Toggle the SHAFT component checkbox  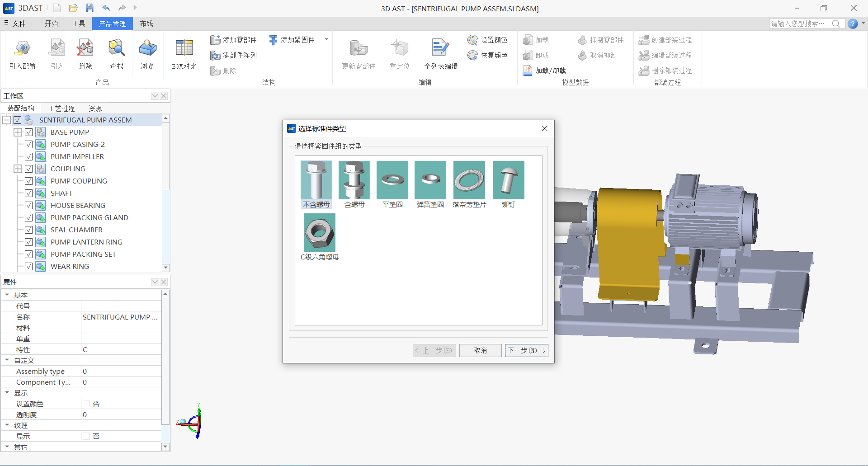pos(28,193)
